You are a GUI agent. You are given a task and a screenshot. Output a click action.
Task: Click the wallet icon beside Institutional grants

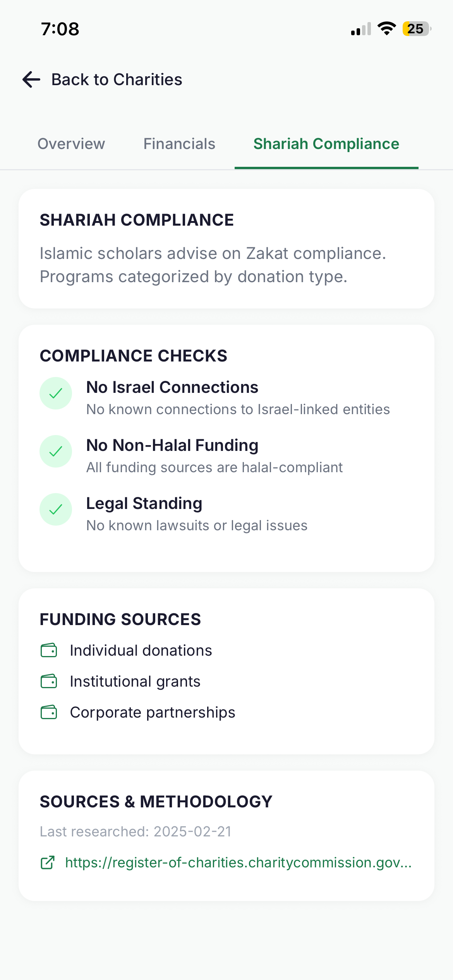point(48,681)
